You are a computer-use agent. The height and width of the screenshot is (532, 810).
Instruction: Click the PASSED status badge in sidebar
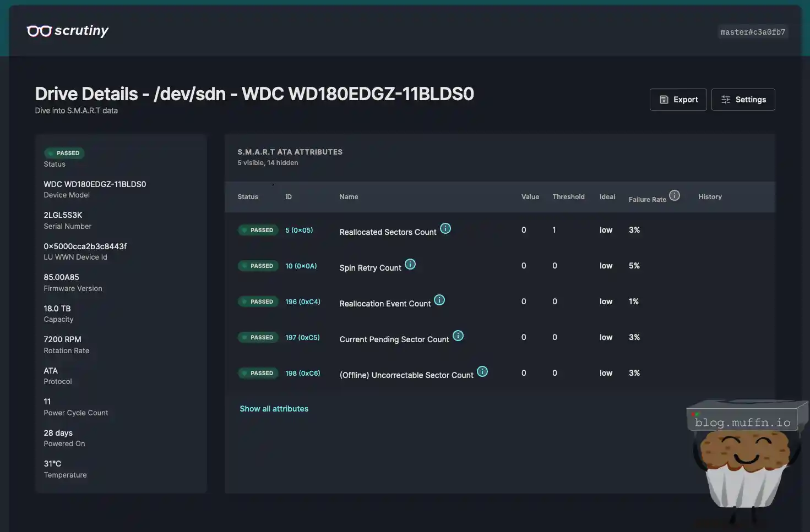64,153
